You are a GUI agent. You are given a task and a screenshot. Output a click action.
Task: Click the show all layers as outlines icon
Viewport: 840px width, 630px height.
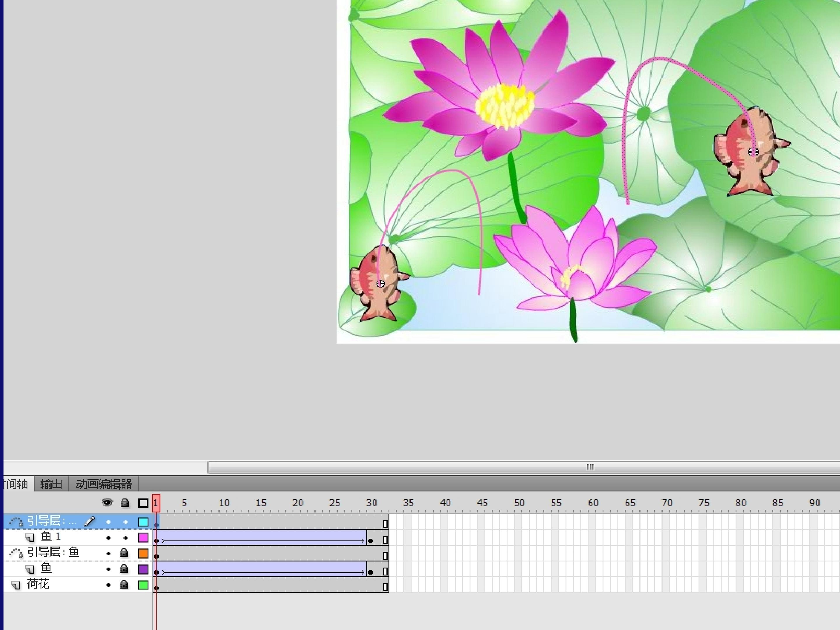143,503
